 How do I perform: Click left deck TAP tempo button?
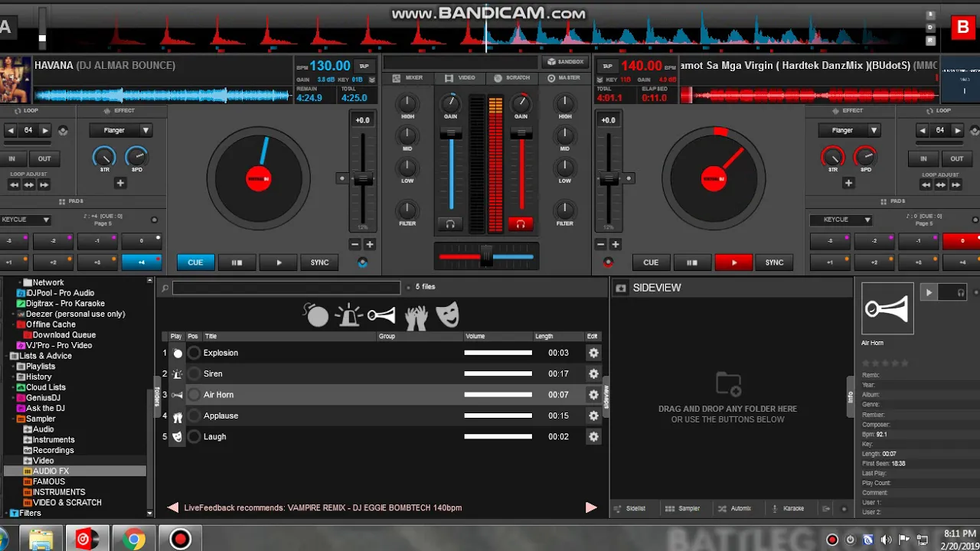[x=364, y=66]
